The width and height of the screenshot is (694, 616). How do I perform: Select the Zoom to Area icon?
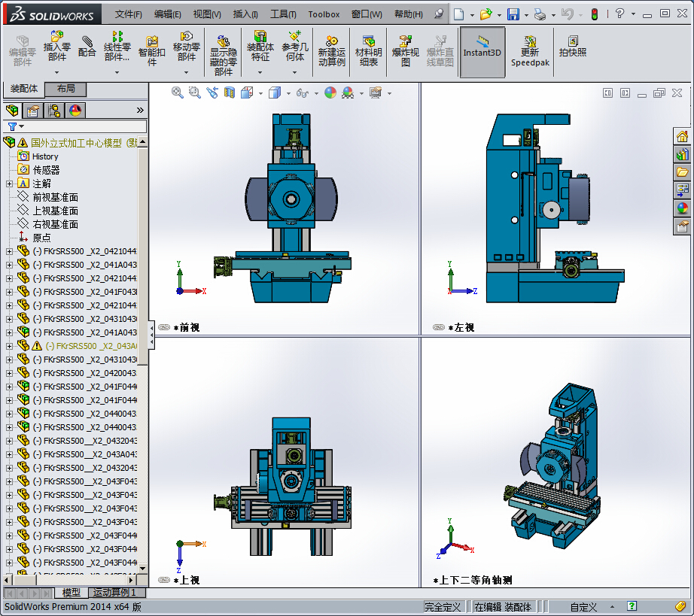tap(195, 93)
